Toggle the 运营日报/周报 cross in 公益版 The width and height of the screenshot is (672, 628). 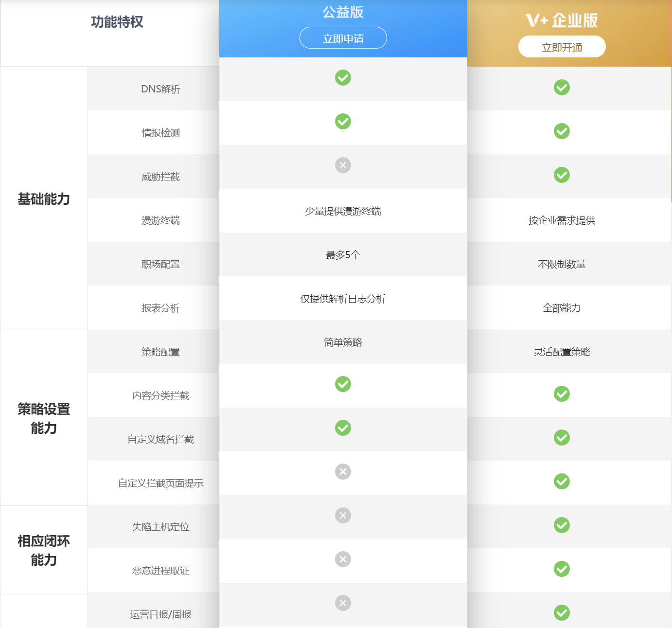point(343,603)
